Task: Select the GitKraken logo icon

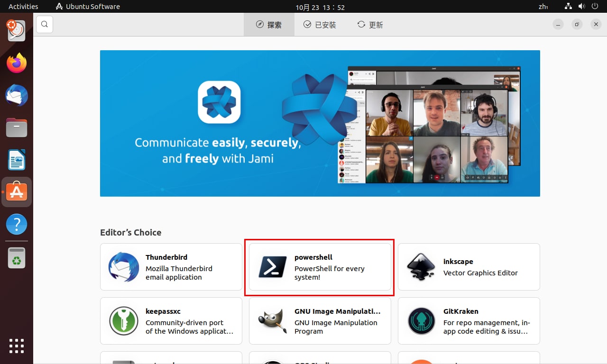Action: point(422,321)
